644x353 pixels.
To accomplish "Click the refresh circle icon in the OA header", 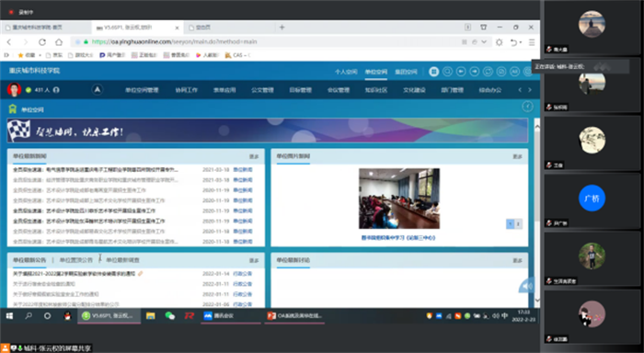I will [488, 72].
